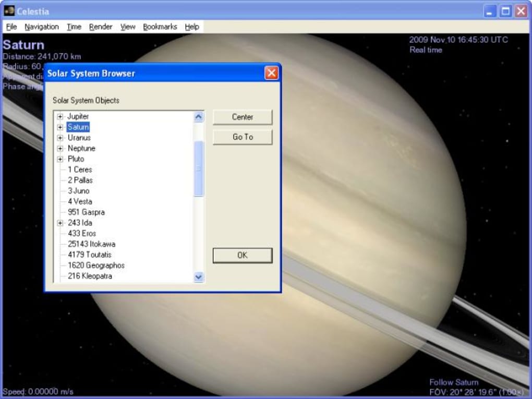This screenshot has width=532, height=399.
Task: Close the Celestia main window
Action: (x=521, y=11)
